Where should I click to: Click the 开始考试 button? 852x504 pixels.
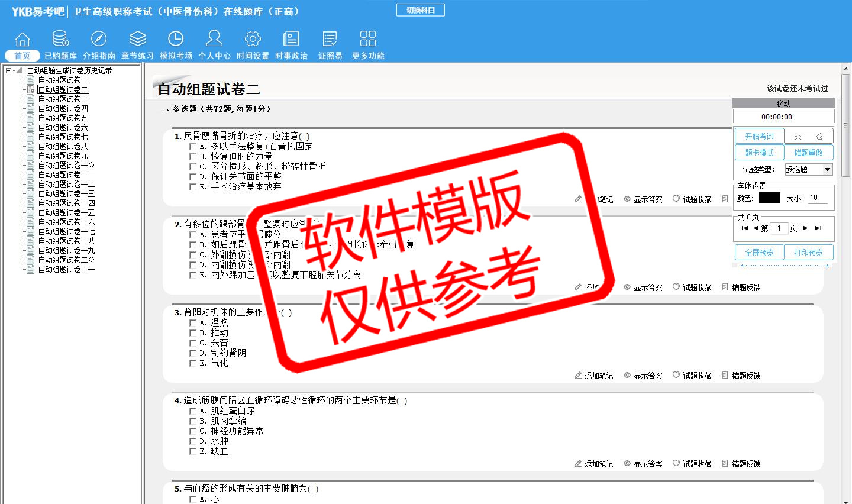pyautogui.click(x=759, y=136)
